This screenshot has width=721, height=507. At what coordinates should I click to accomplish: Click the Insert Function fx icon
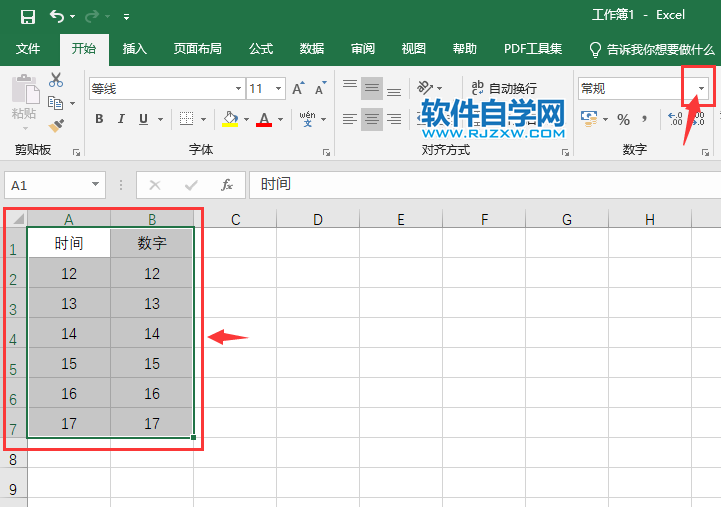click(x=227, y=185)
